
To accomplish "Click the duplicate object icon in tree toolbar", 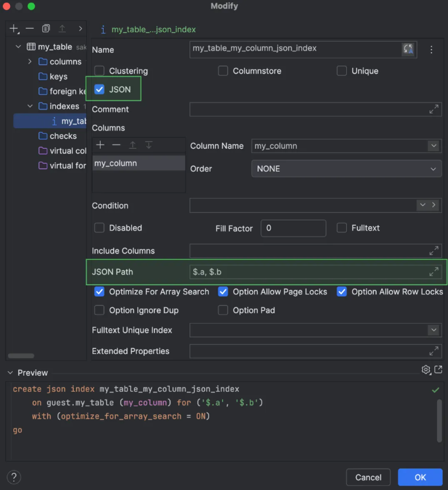I will click(x=46, y=29).
